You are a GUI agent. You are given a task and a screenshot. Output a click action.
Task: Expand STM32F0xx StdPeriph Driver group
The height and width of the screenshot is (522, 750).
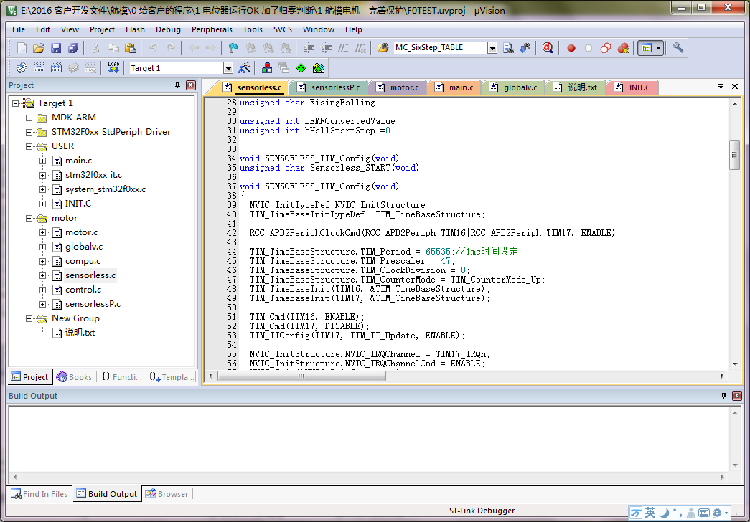point(29,132)
